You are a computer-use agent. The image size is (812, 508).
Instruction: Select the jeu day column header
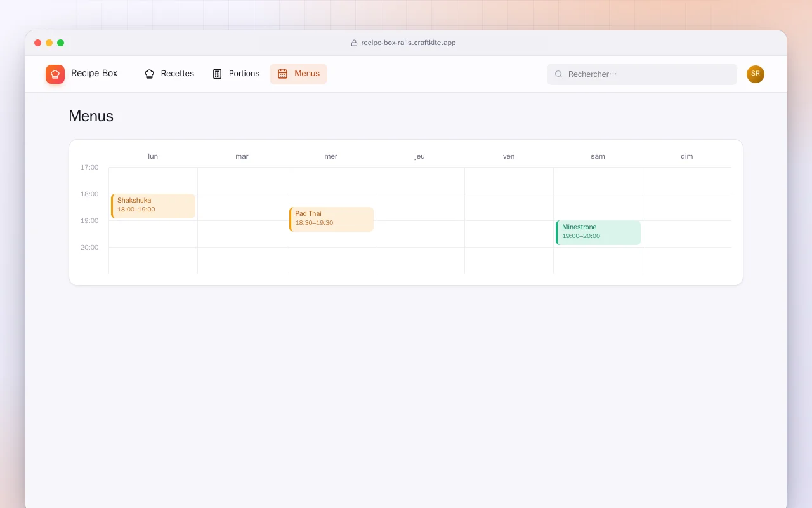click(420, 156)
